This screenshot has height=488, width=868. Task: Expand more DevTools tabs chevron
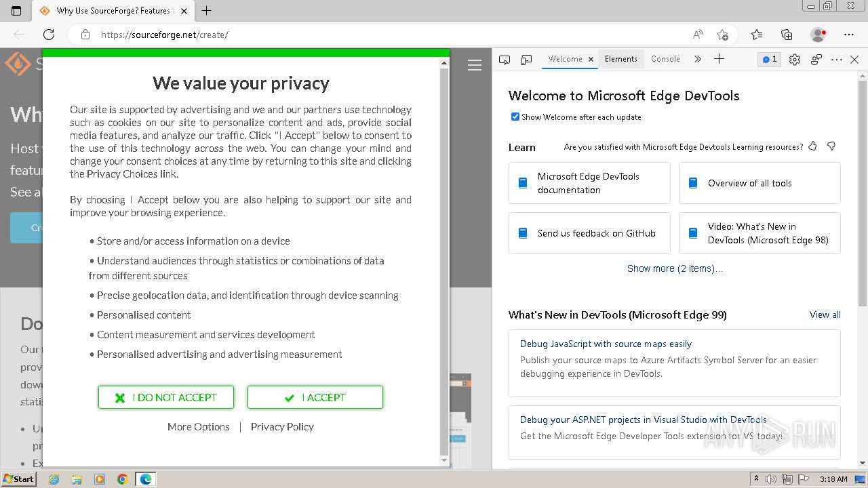point(697,60)
